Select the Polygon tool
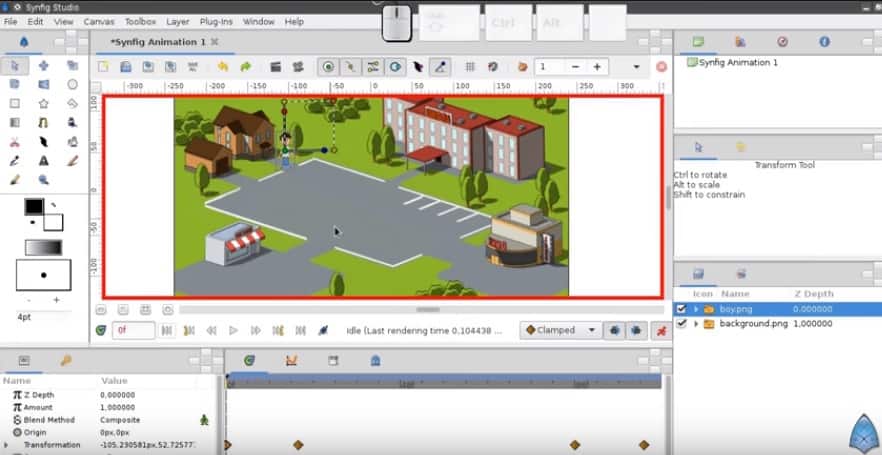This screenshot has height=455, width=882. pos(73,103)
